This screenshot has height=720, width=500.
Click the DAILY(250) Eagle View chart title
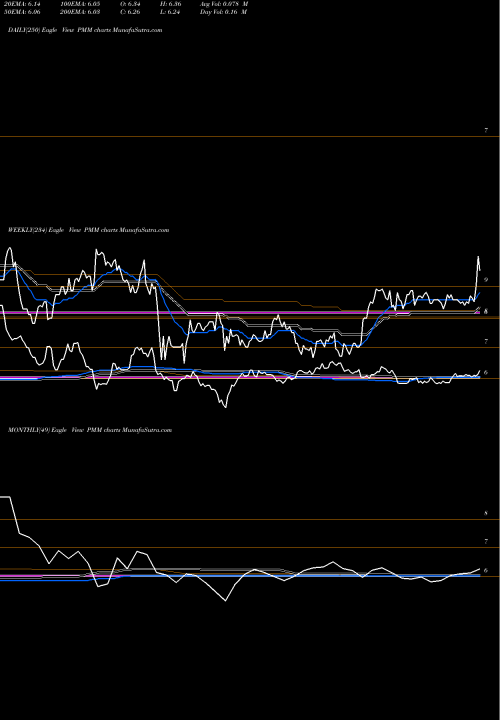coord(85,30)
